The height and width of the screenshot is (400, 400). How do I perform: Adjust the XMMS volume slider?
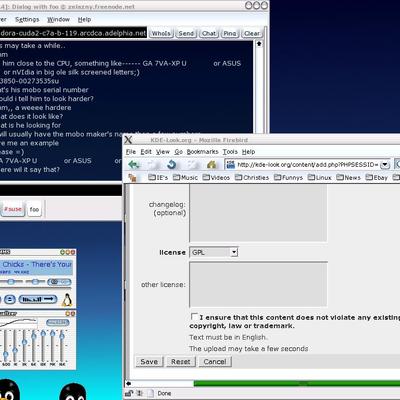point(10,282)
